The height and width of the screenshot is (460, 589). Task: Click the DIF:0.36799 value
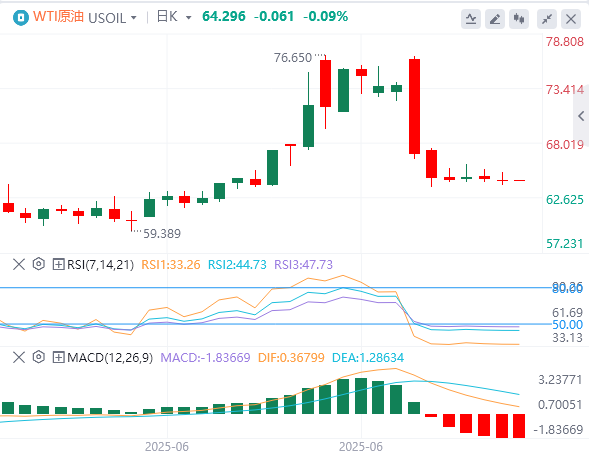click(291, 357)
